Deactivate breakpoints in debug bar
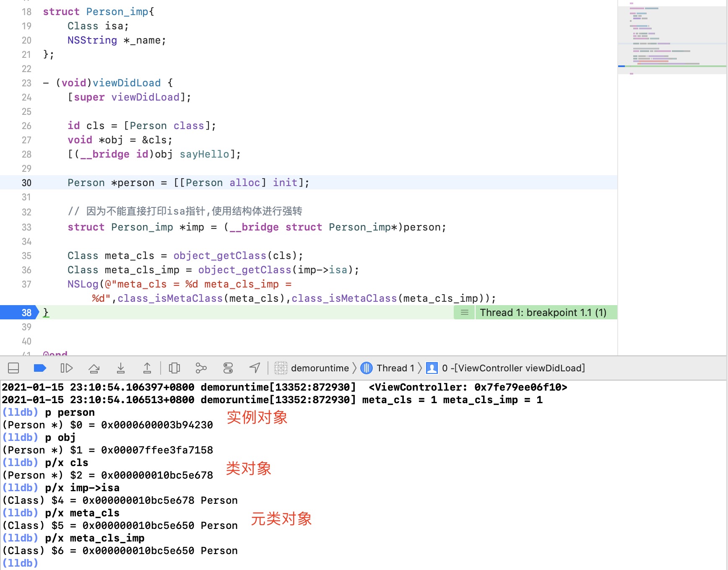This screenshot has height=570, width=728. click(x=40, y=368)
